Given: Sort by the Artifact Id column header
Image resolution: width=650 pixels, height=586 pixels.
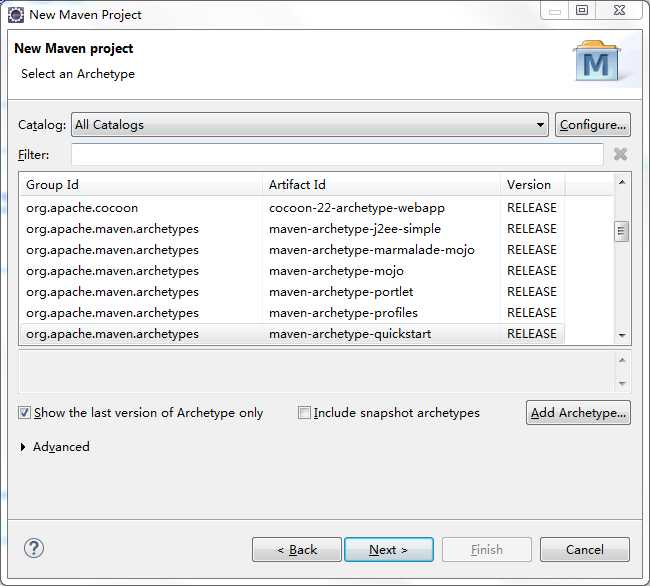Looking at the screenshot, I should click(x=381, y=184).
